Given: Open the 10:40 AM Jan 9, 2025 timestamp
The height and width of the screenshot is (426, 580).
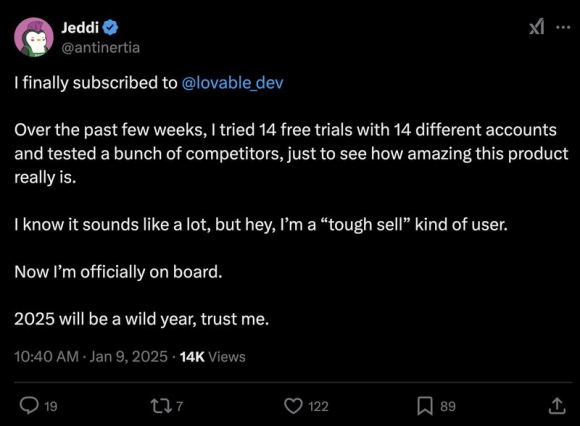Looking at the screenshot, I should pos(91,356).
